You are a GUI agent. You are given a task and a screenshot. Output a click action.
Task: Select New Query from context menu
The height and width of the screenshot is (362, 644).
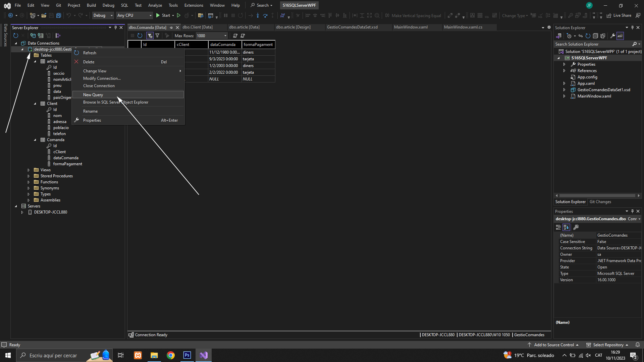(x=93, y=95)
